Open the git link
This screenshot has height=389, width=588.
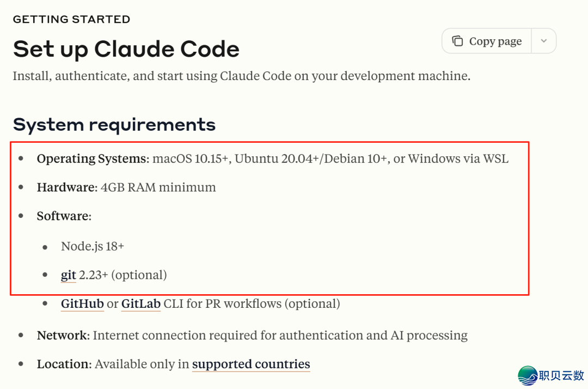(68, 275)
